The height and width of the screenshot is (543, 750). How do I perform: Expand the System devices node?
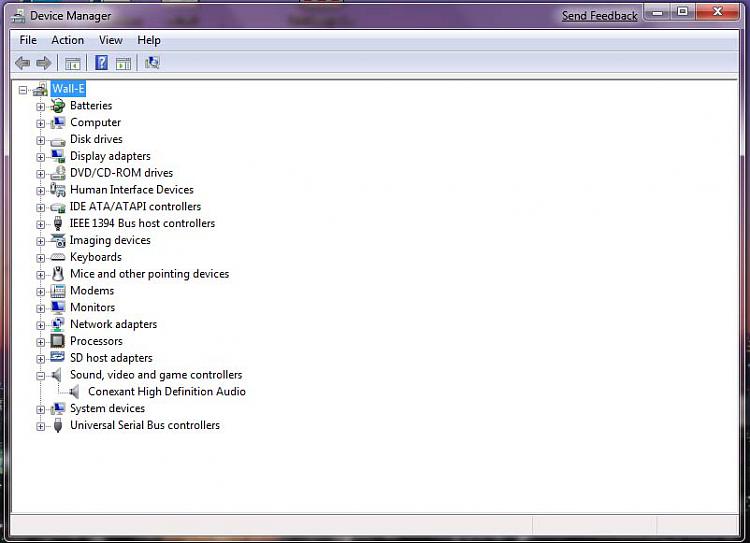(x=41, y=409)
